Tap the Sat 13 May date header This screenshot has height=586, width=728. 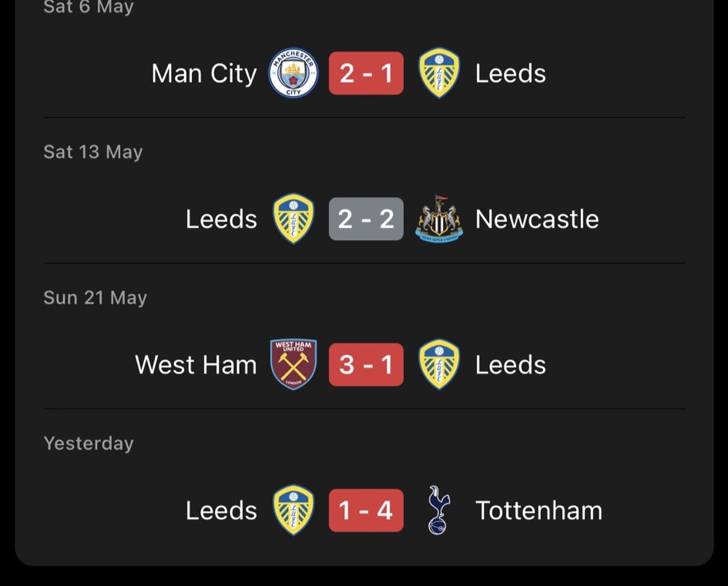point(93,152)
